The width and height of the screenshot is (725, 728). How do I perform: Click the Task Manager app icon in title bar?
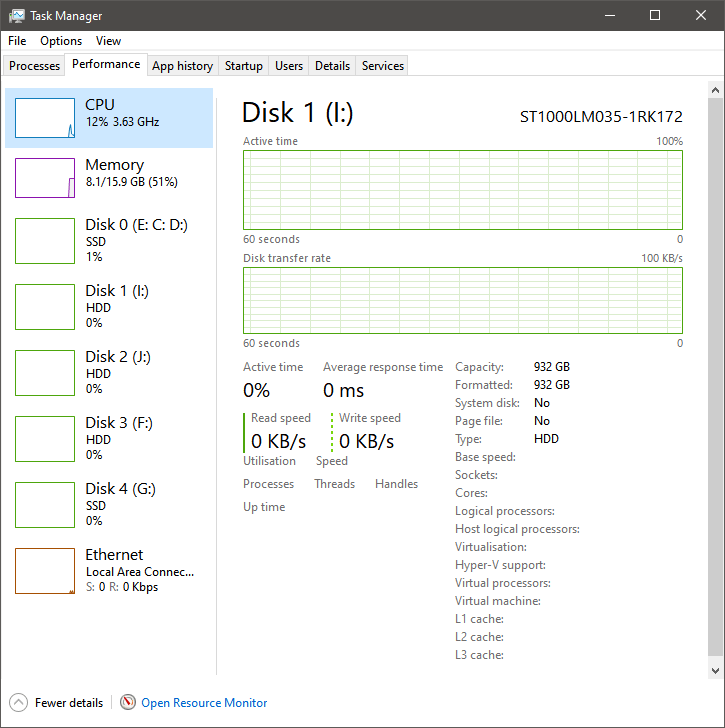click(17, 16)
